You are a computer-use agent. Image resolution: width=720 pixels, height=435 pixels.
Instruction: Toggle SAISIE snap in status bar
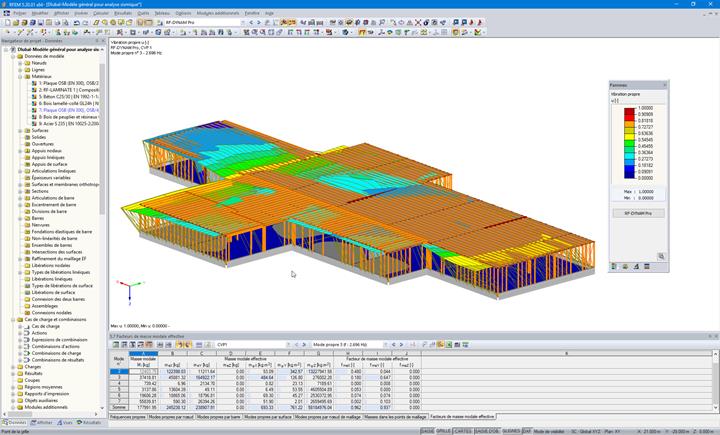point(427,431)
